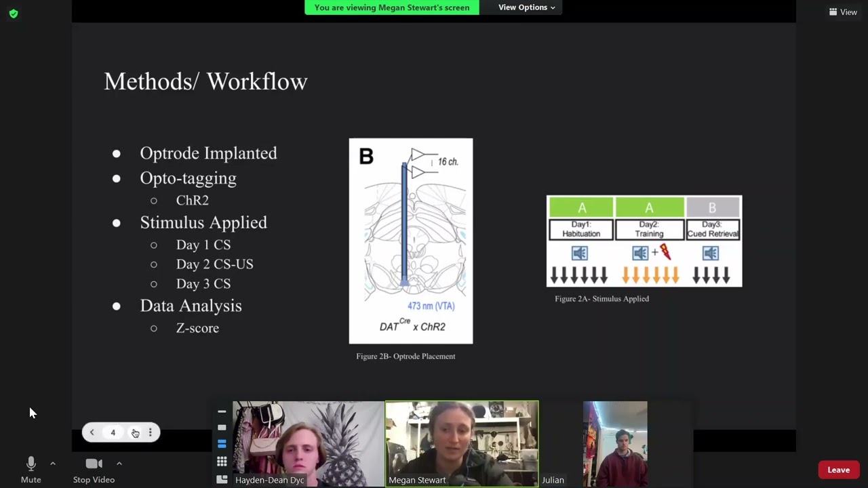Image resolution: width=868 pixels, height=488 pixels.
Task: Click the 'Data Analysis' bullet
Action: pyautogui.click(x=191, y=306)
